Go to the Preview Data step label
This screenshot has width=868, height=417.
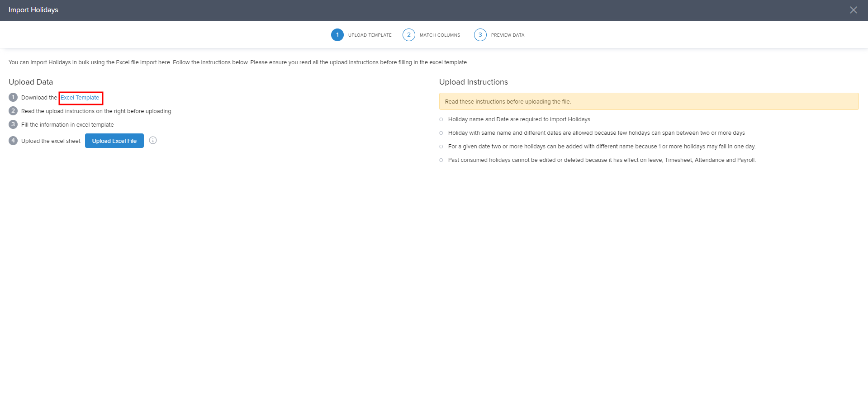click(508, 35)
